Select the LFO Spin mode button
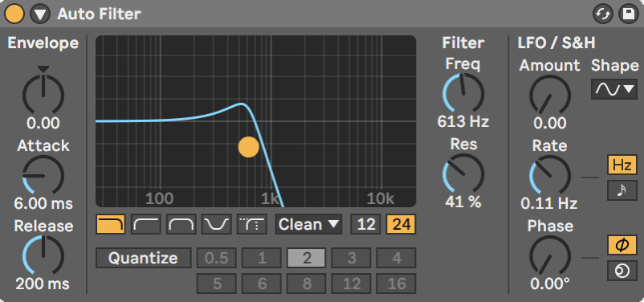644x302 pixels. click(x=622, y=271)
